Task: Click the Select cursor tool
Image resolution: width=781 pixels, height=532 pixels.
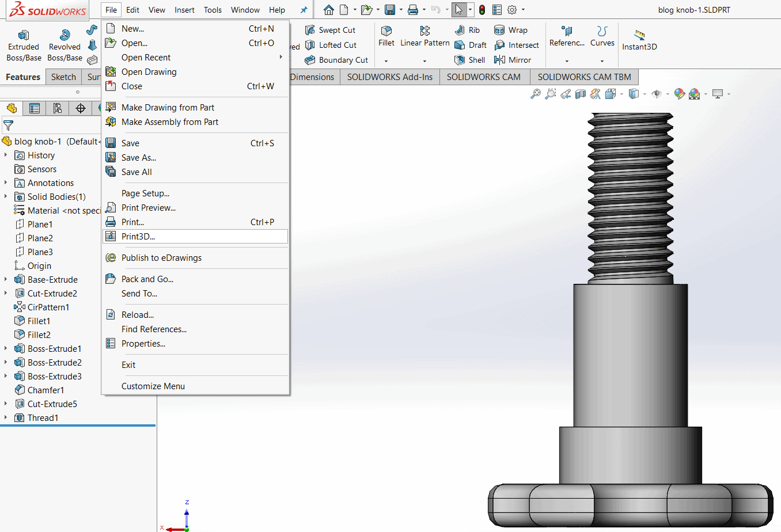Action: (x=458, y=10)
